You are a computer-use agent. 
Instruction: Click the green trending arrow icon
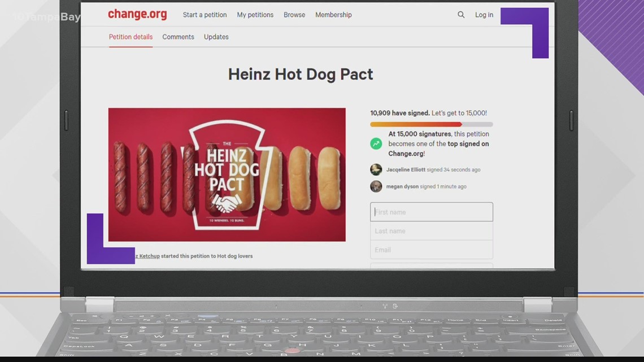(376, 143)
